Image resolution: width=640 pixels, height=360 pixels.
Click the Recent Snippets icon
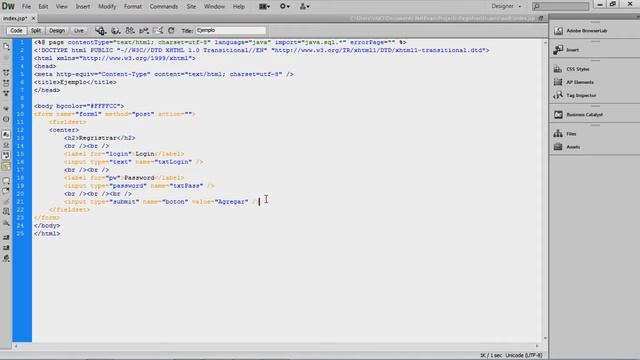pos(6,212)
